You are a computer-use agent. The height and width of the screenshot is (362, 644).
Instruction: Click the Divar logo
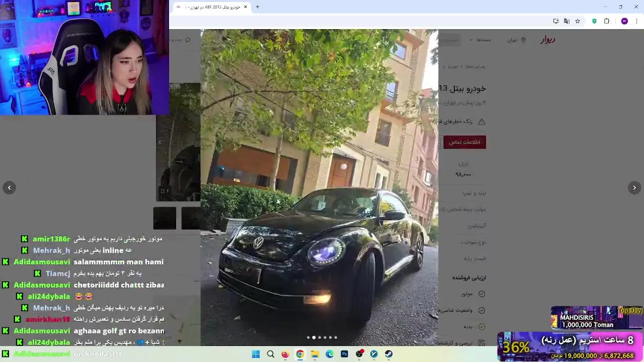(x=548, y=40)
